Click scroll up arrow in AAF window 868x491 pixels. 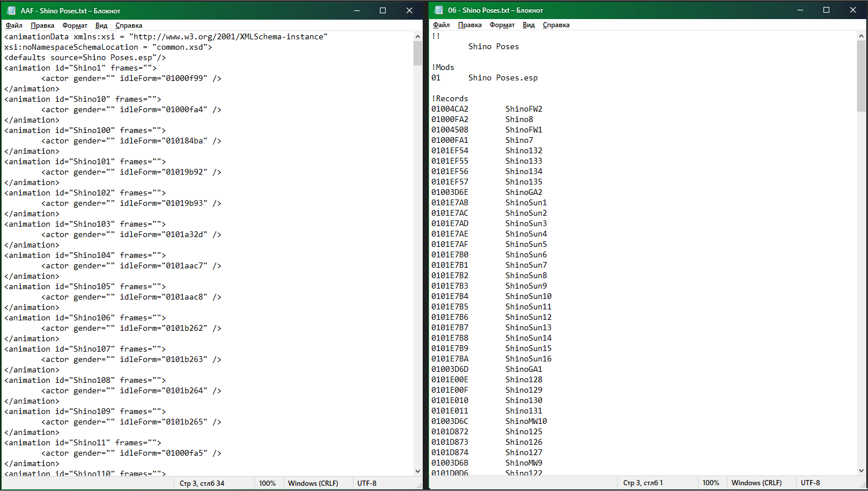point(418,36)
